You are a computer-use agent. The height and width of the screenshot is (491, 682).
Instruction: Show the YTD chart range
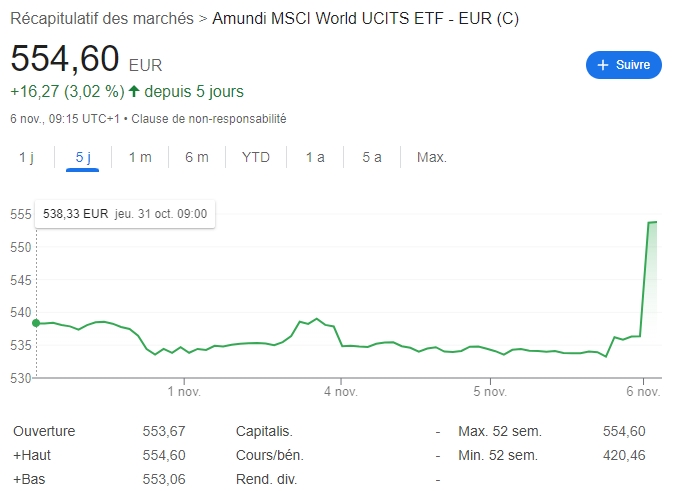click(256, 157)
